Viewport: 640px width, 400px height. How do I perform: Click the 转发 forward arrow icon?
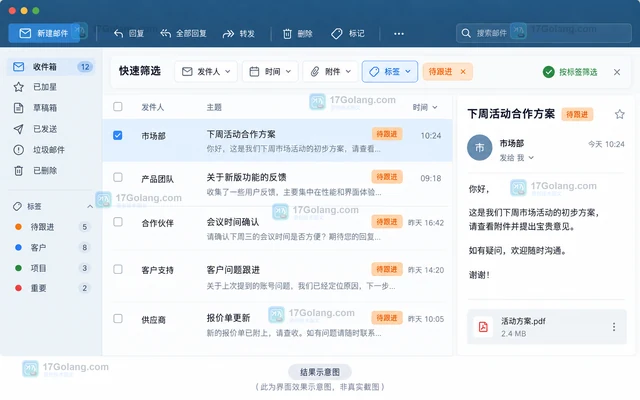pos(228,33)
